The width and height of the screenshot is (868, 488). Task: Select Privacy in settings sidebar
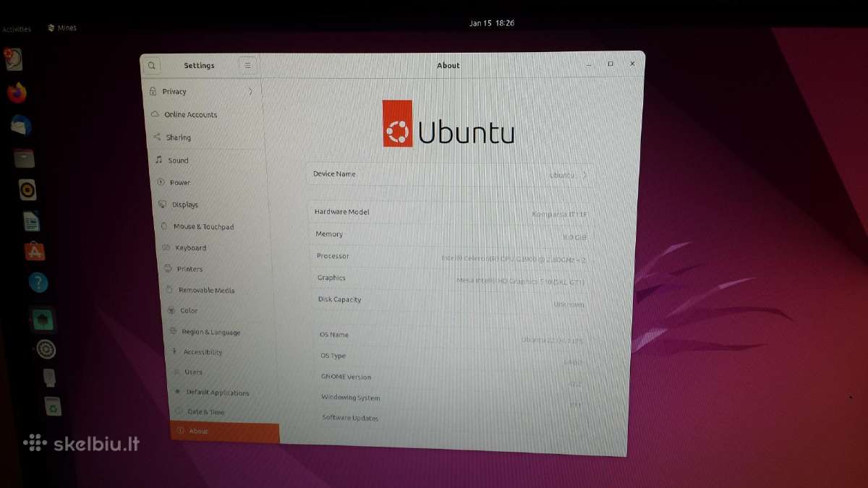coord(202,92)
